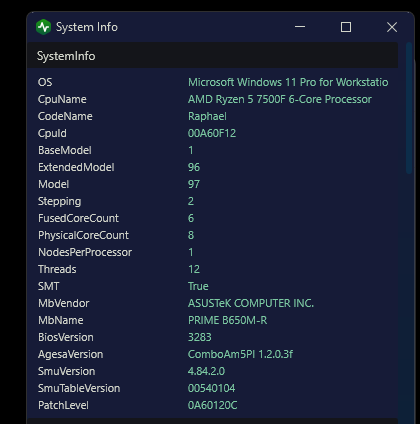Select the SystemInfo section header

click(x=212, y=56)
